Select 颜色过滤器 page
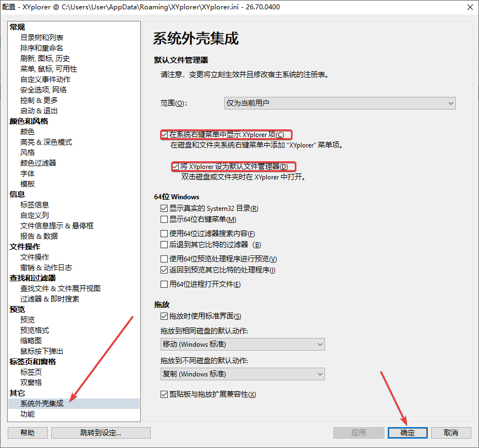The width and height of the screenshot is (479, 448). click(38, 163)
